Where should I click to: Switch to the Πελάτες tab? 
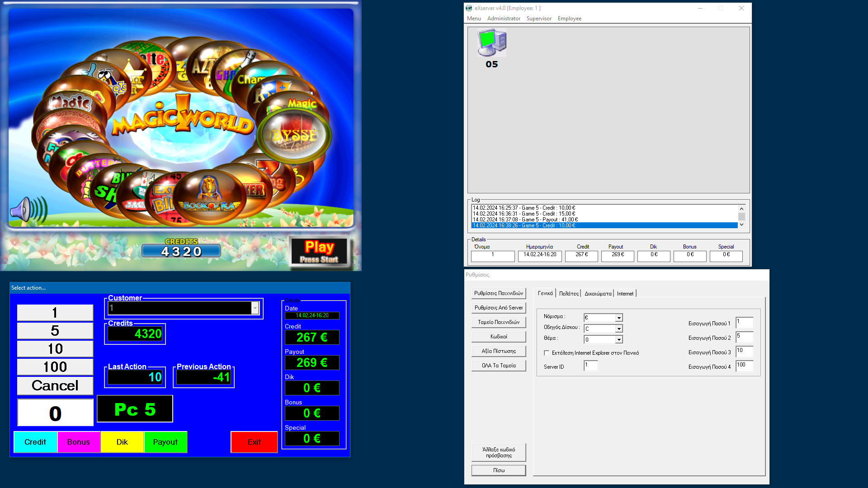click(568, 294)
